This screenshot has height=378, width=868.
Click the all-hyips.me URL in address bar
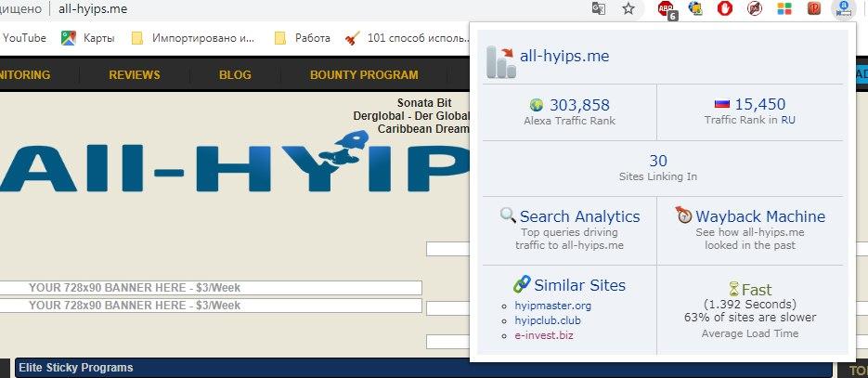93,9
